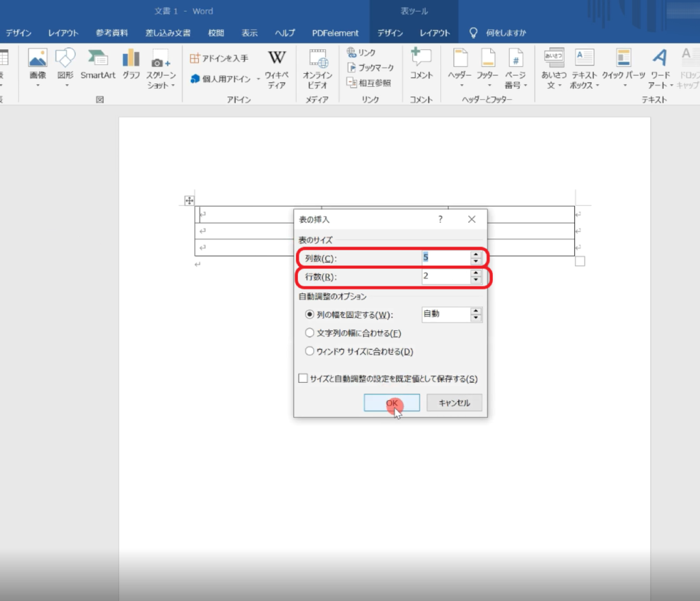Increase 列数 with the up spinner arrow
Viewport: 700px width, 601px height.
[476, 254]
